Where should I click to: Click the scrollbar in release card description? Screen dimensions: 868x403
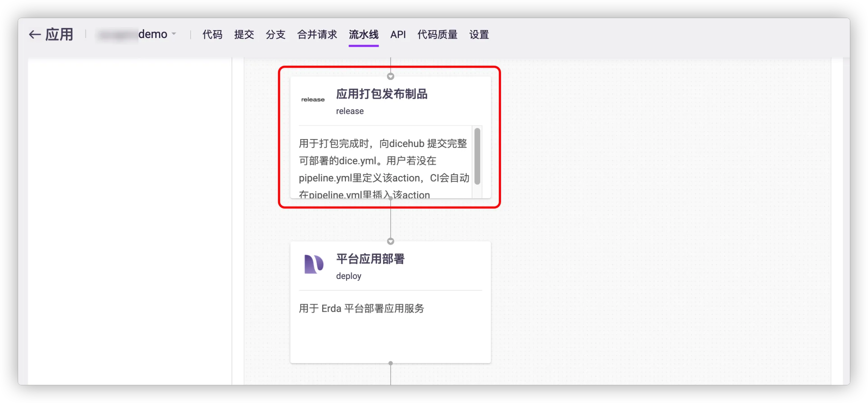pos(477,156)
